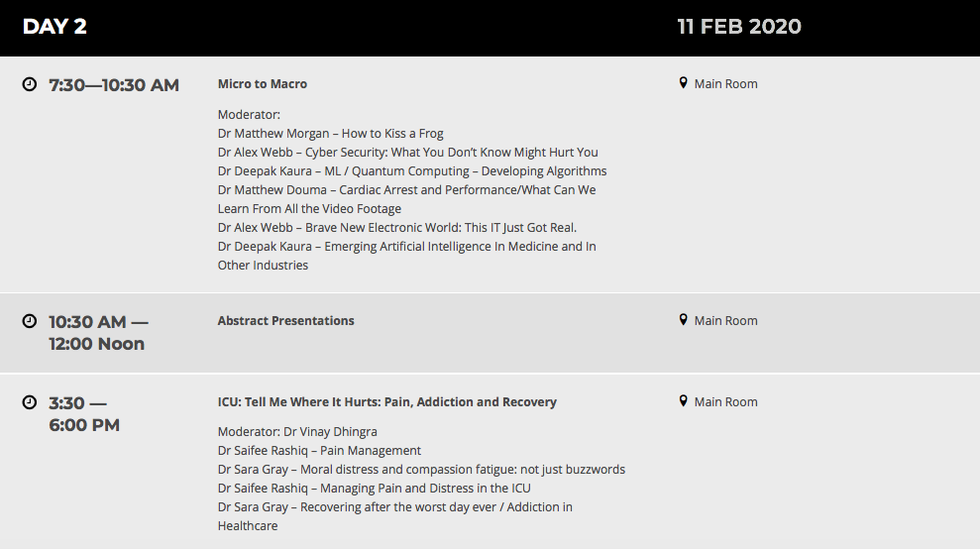
Task: Select Dr Alex Webb's Cyber Security talk
Action: [x=407, y=153]
